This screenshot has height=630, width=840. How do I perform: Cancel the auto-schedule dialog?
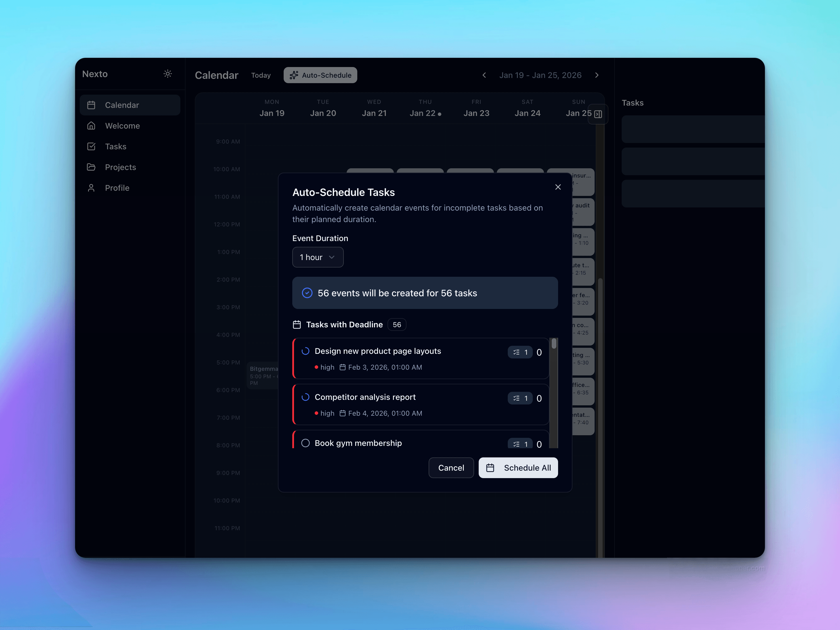(x=451, y=467)
